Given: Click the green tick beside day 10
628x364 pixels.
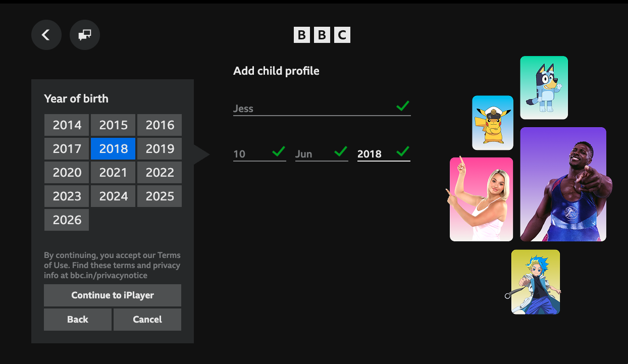Looking at the screenshot, I should (279, 151).
